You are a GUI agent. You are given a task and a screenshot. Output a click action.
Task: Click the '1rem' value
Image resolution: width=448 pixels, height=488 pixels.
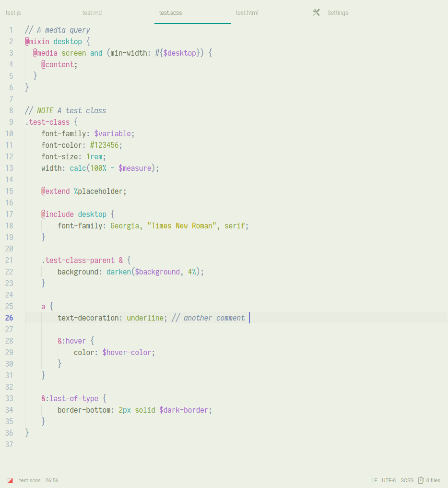point(94,156)
